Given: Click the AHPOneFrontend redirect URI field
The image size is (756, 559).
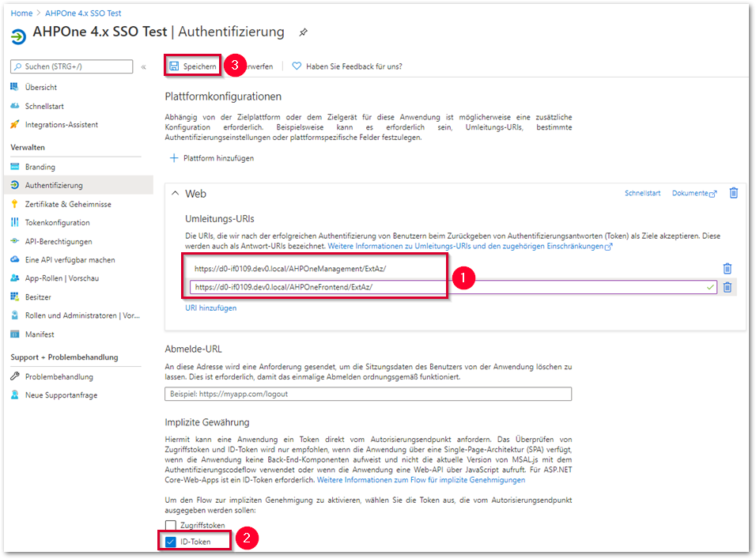Looking at the screenshot, I should pyautogui.click(x=453, y=287).
